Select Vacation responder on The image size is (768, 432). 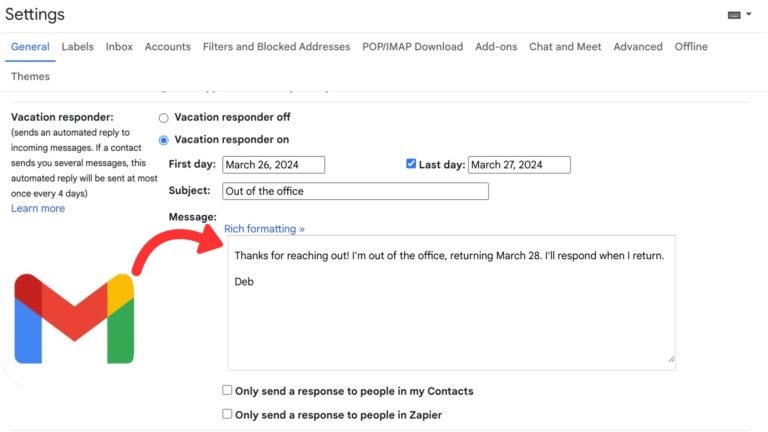(163, 140)
